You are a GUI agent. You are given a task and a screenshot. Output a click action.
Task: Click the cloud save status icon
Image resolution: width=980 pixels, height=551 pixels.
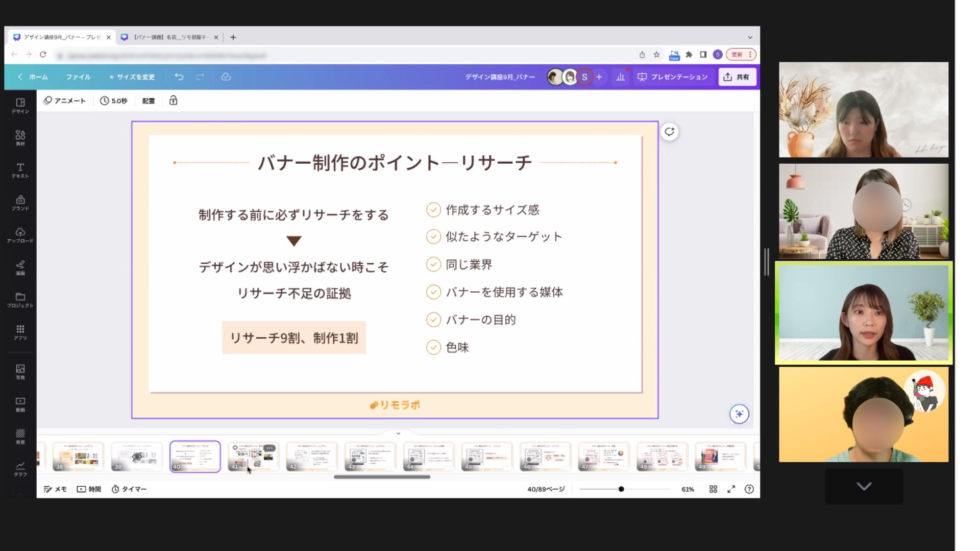[x=226, y=77]
